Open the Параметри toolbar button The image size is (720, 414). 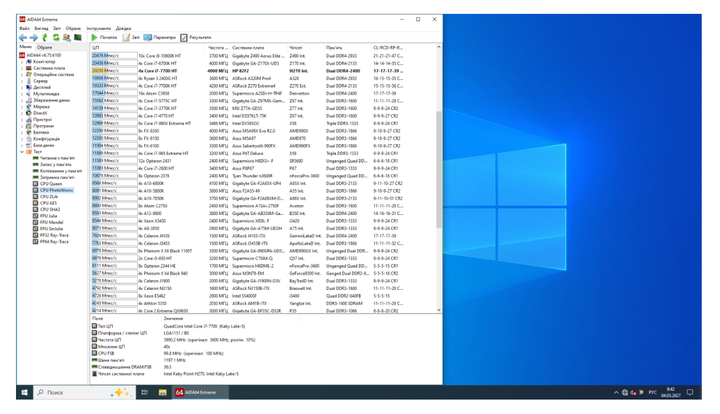point(160,37)
